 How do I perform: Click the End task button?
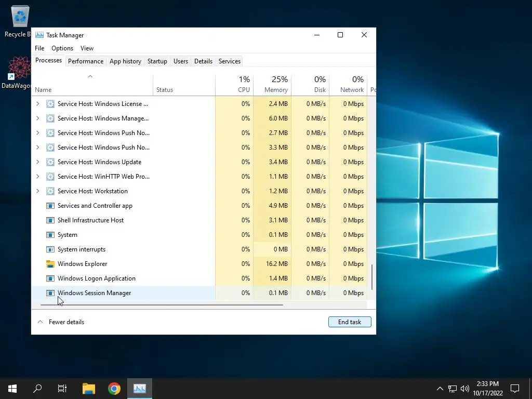tap(350, 322)
